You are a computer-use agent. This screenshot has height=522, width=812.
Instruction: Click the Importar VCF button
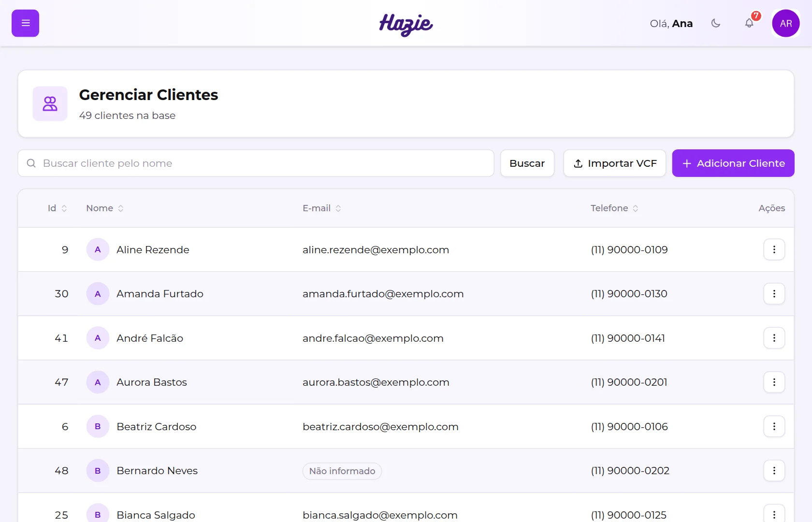(x=615, y=163)
